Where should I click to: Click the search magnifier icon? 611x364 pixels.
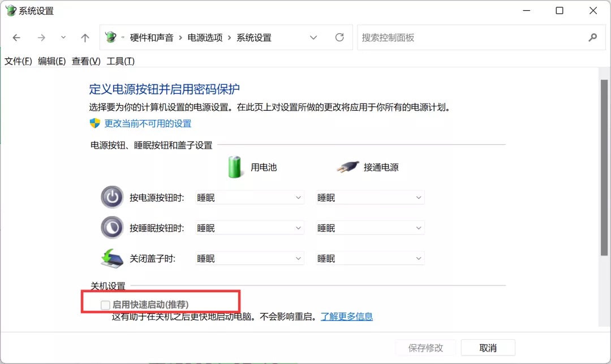pos(592,37)
